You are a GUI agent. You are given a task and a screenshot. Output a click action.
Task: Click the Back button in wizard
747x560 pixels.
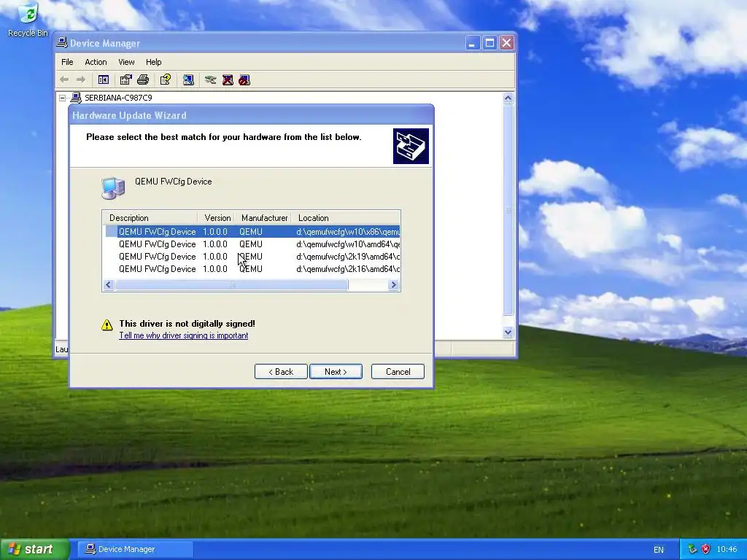[281, 371]
